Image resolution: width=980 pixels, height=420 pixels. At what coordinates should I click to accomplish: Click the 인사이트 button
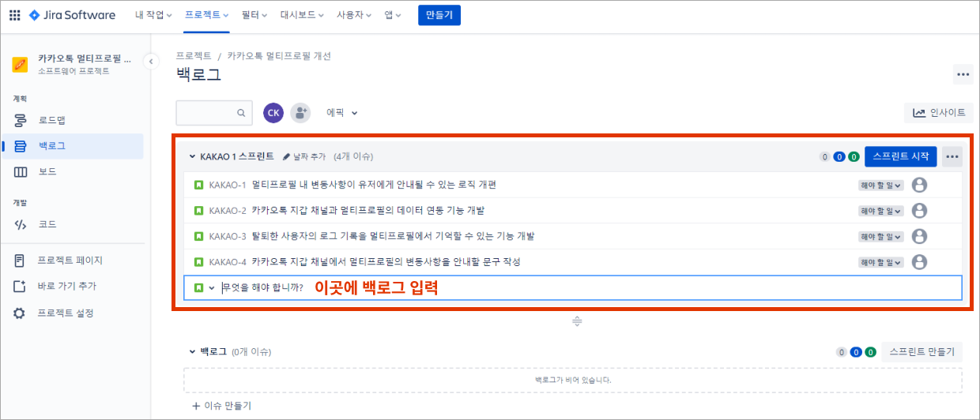[x=938, y=113]
